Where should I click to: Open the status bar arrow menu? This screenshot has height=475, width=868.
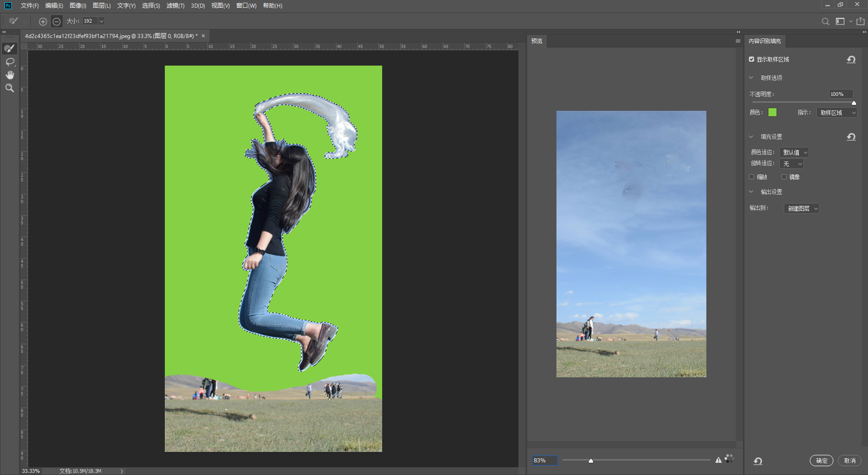122,471
